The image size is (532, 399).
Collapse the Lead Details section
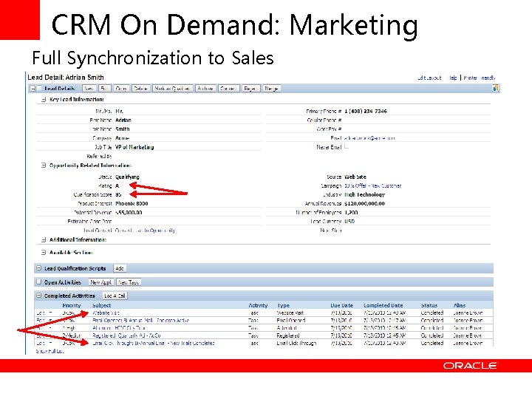pyautogui.click(x=33, y=88)
